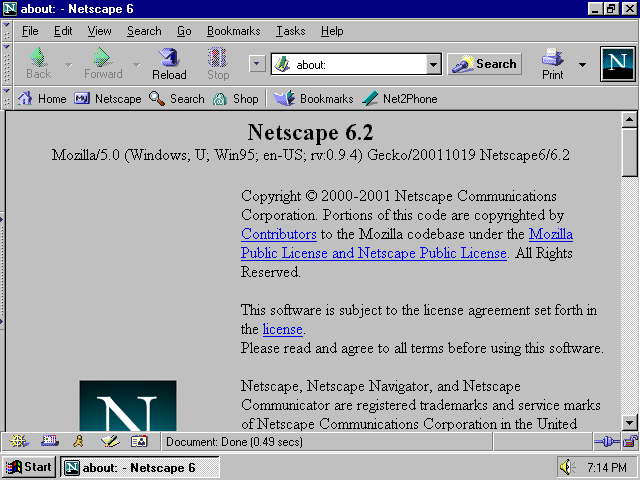Print the page with the printer icon
Viewport: 640px width, 480px height.
click(x=553, y=63)
